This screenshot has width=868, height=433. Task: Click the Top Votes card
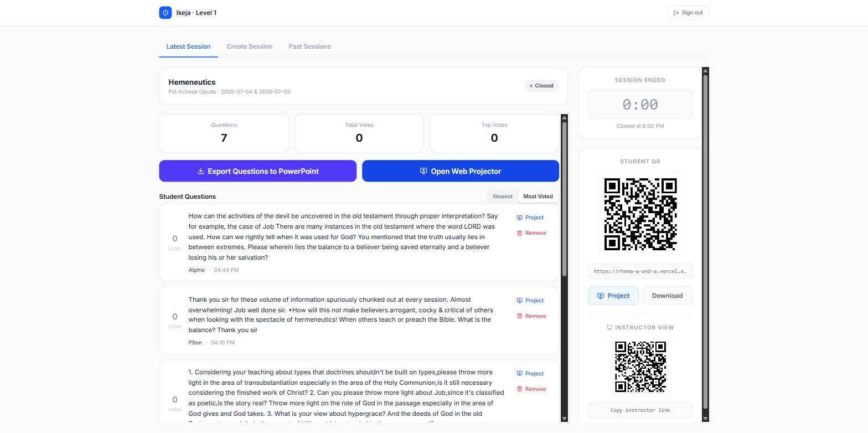pos(494,133)
